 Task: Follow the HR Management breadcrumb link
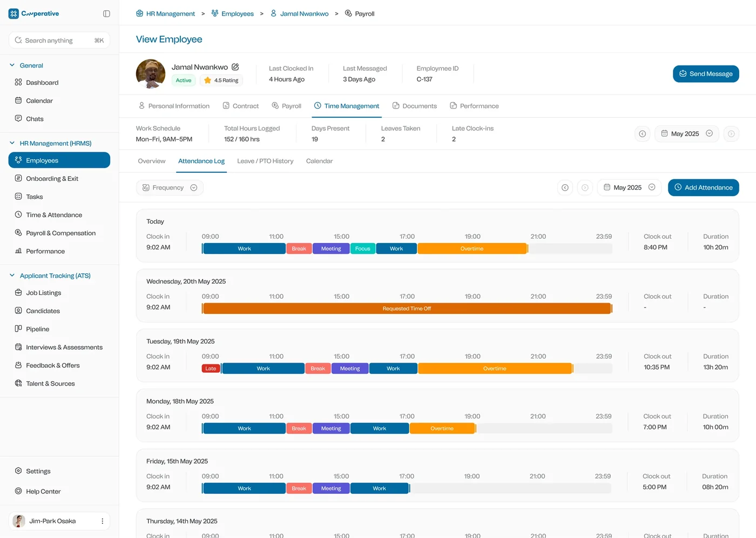(x=165, y=14)
